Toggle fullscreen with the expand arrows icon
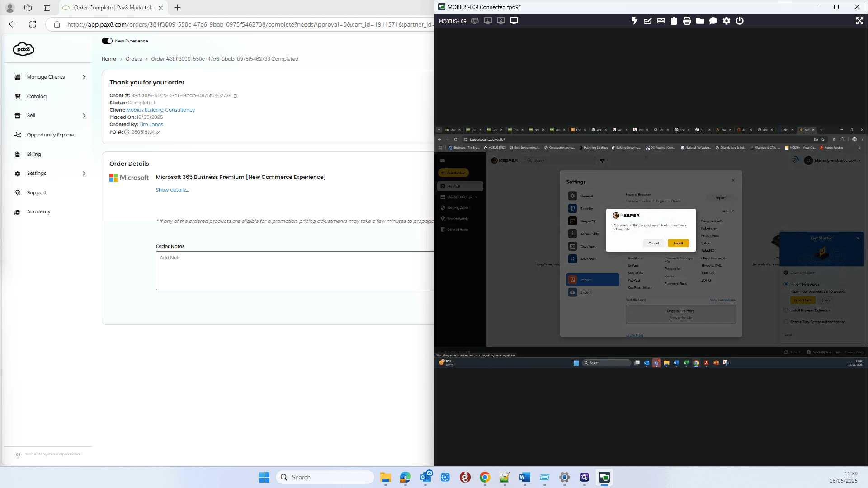Viewport: 868px width, 488px height. [x=859, y=21]
